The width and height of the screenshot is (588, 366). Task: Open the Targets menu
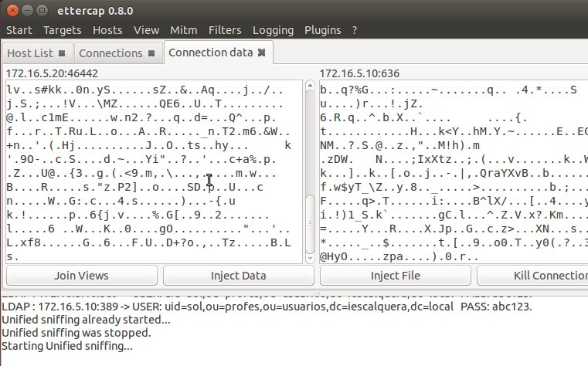pos(63,30)
